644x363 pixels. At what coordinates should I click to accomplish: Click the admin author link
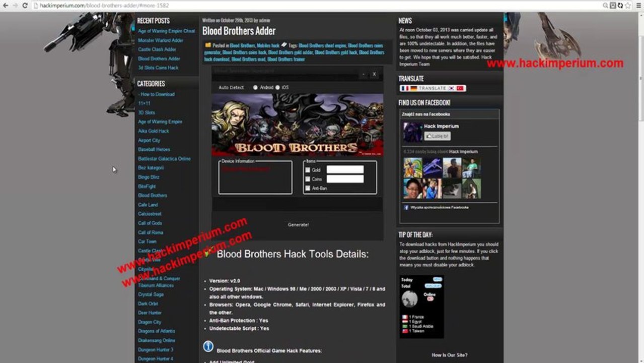[265, 20]
